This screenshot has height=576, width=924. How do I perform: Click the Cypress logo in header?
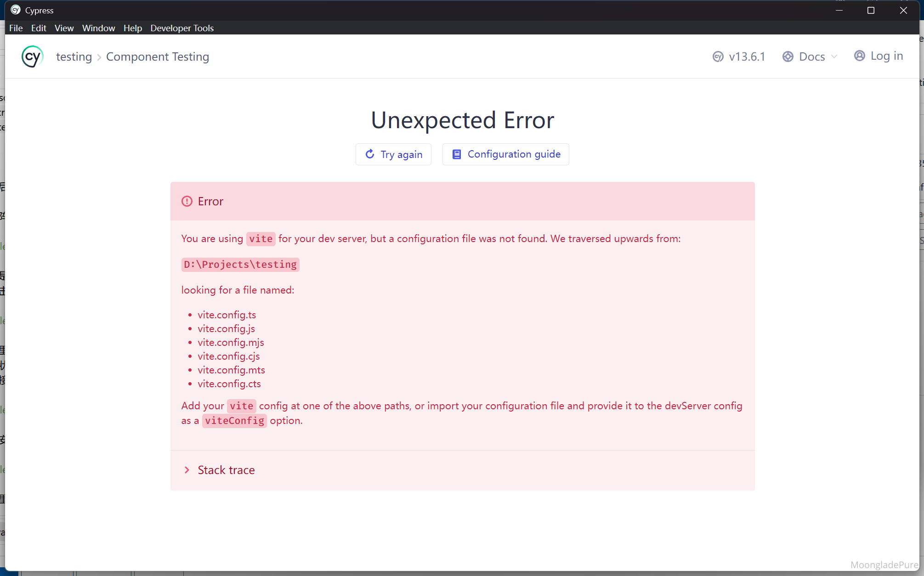(x=33, y=56)
